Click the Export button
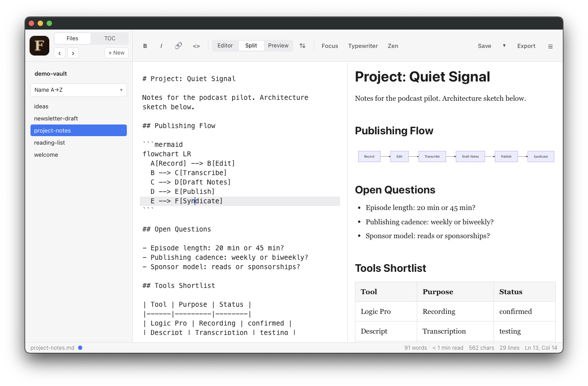Screen dimensions: 588x386 (526, 46)
